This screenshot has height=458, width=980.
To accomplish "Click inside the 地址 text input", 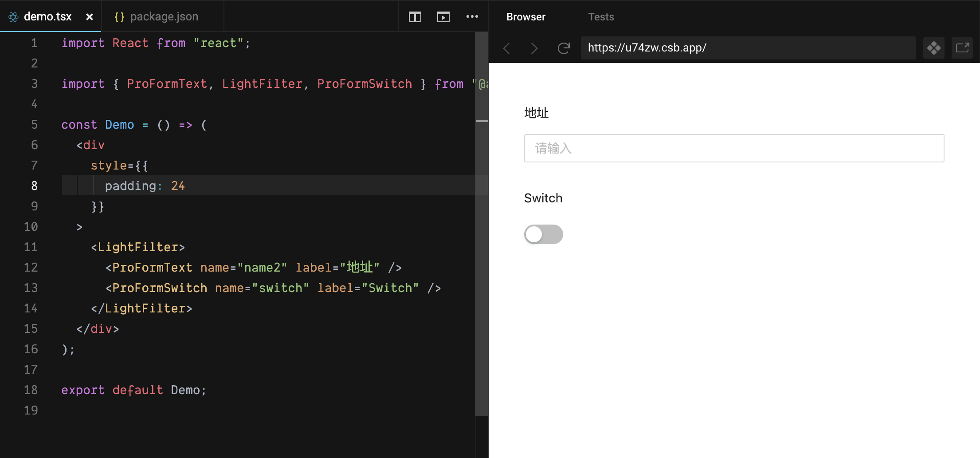I will [x=733, y=148].
